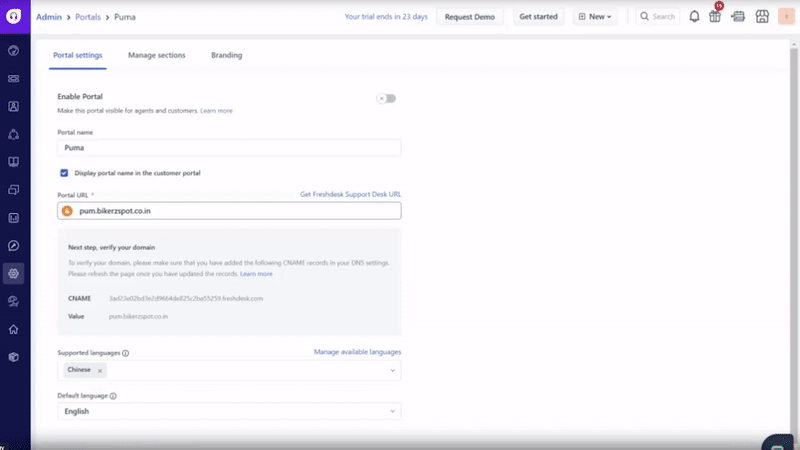The width and height of the screenshot is (800, 450).
Task: Open the home icon in sidebar
Action: pos(14,329)
